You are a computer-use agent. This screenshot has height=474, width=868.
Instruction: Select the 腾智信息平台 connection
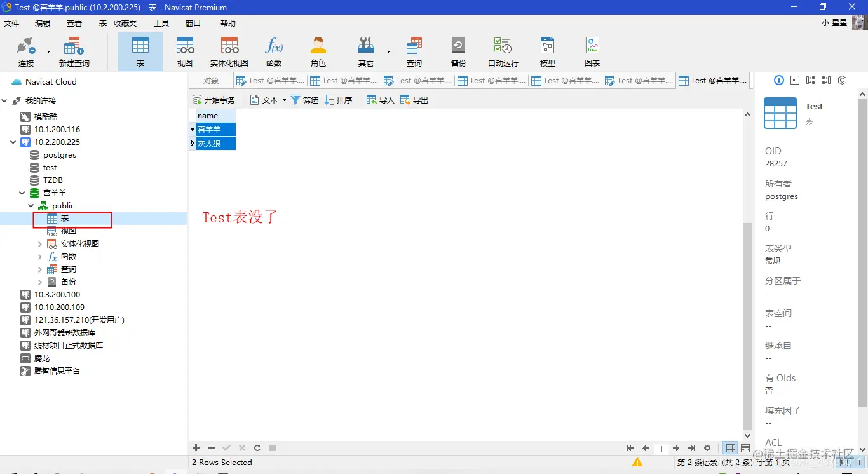click(57, 370)
